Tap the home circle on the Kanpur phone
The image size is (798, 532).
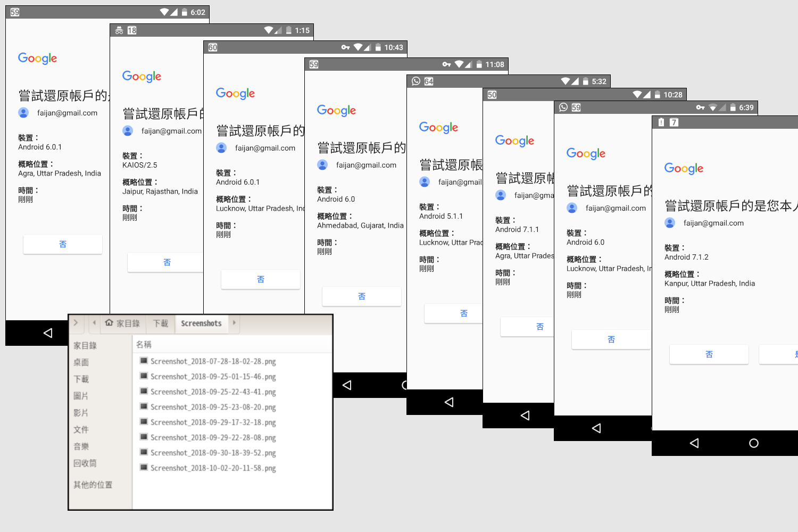(x=754, y=443)
